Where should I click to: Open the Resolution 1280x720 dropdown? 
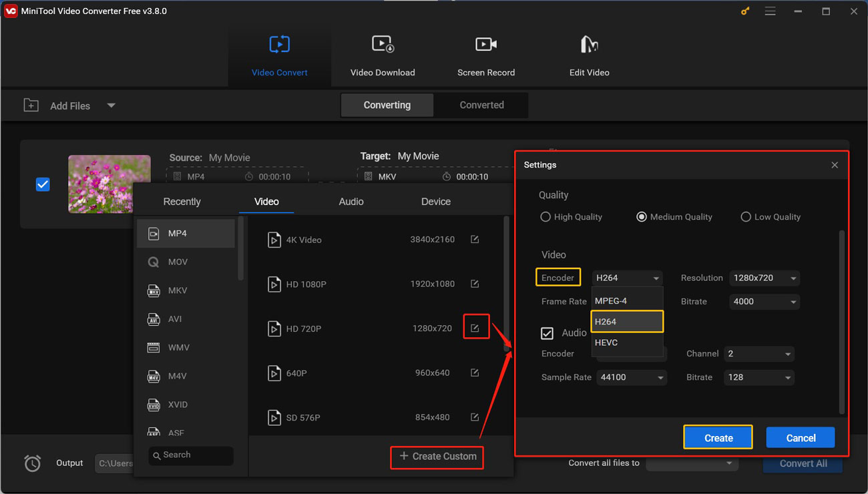tap(765, 278)
